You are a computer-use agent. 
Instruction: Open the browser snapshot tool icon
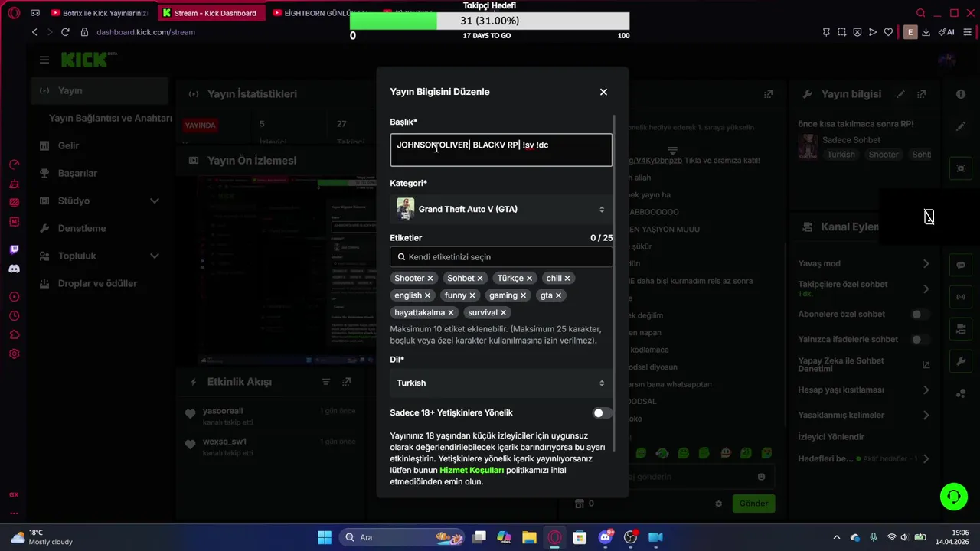click(841, 32)
